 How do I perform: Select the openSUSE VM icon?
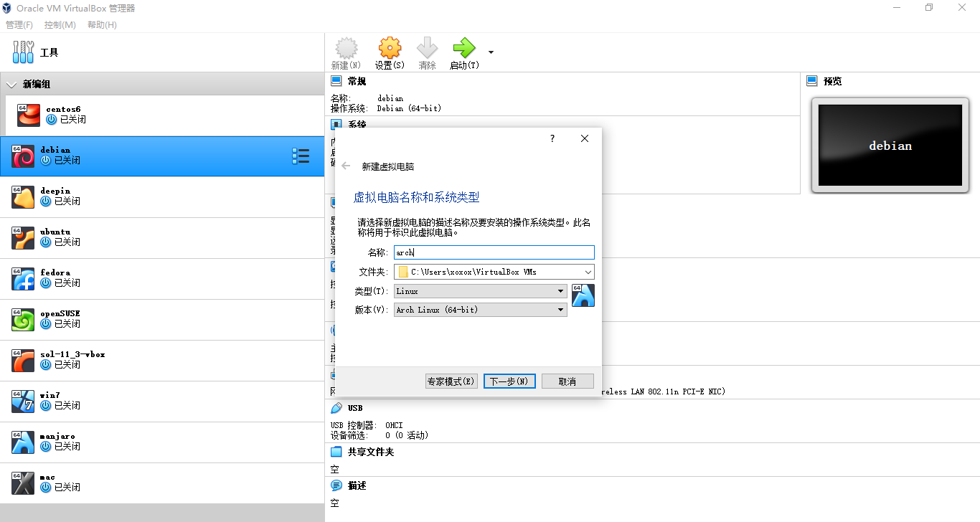(23, 320)
